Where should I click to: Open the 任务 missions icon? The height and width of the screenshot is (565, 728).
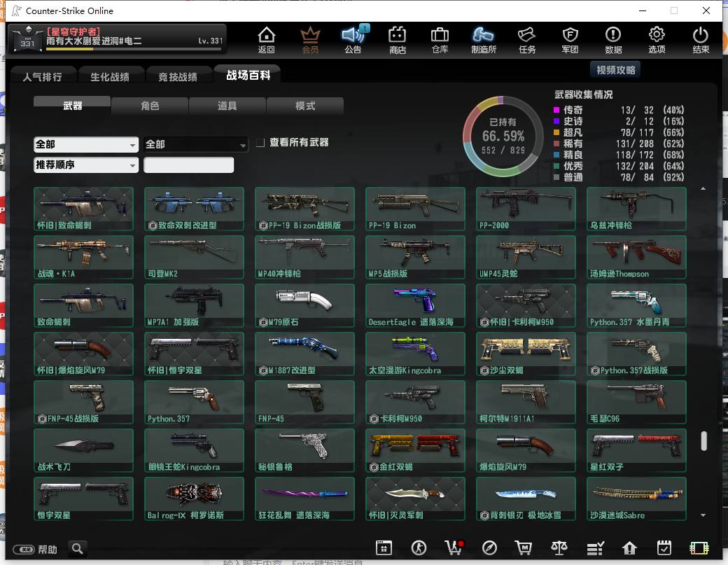[527, 40]
